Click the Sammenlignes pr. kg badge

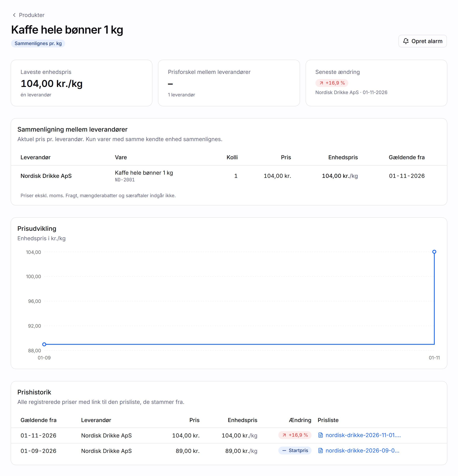[38, 43]
